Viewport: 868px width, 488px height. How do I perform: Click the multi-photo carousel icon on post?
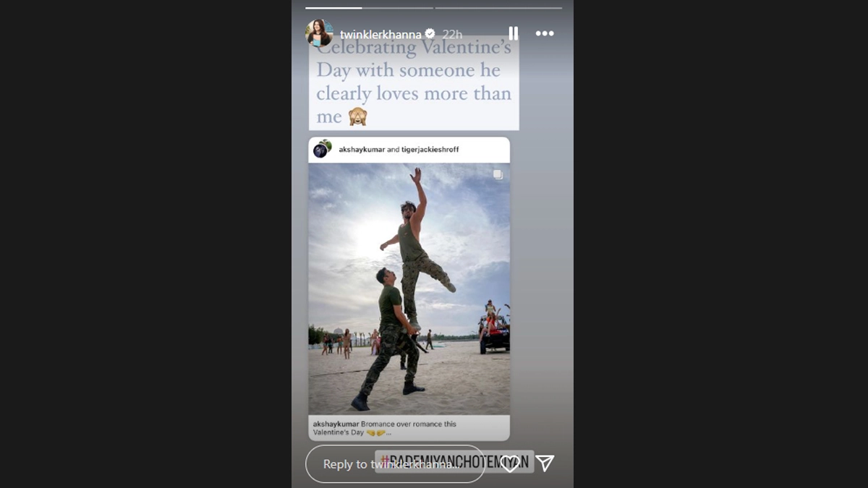[498, 174]
